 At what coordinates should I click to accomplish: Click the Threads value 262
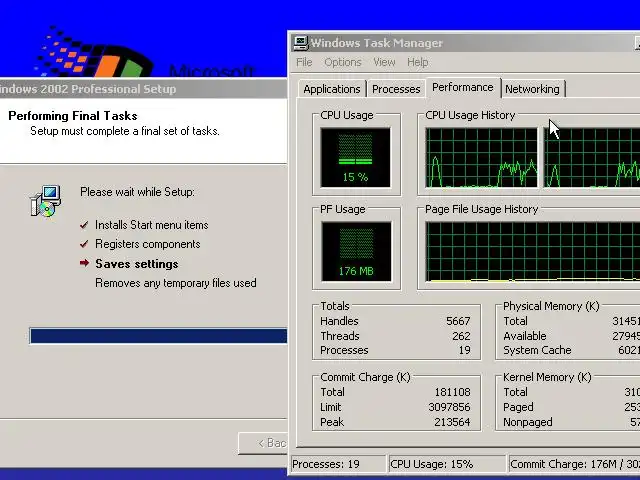461,336
